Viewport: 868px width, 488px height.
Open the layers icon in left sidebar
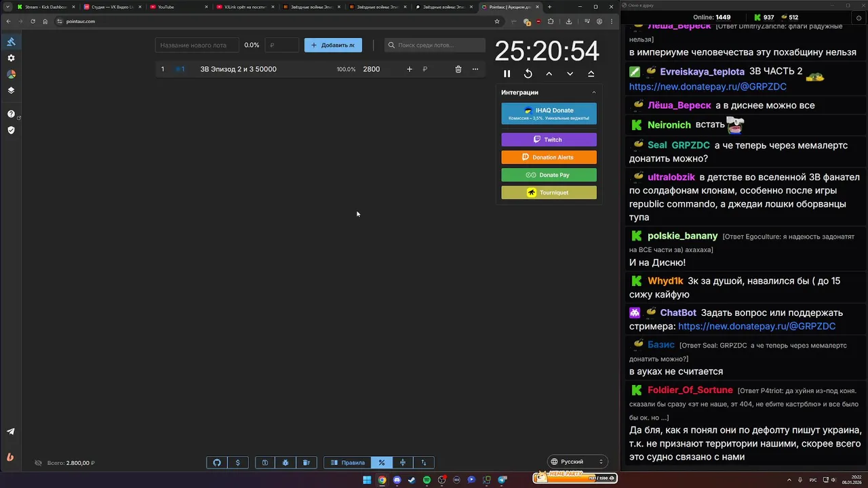(11, 90)
